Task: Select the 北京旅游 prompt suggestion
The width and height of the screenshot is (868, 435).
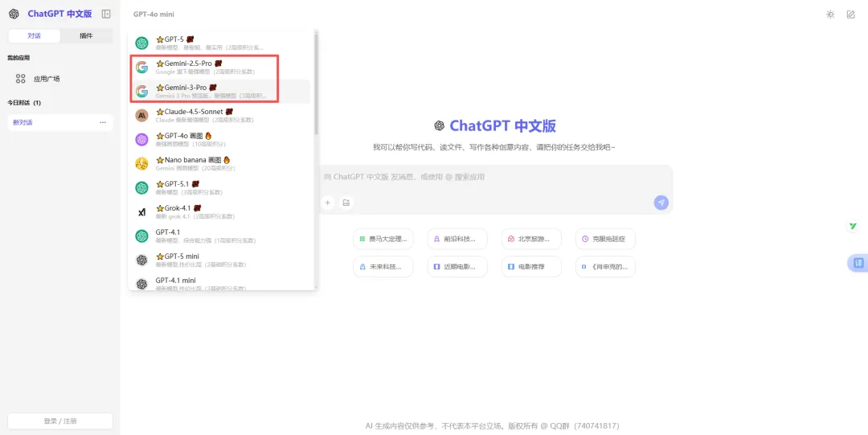Action: click(531, 239)
